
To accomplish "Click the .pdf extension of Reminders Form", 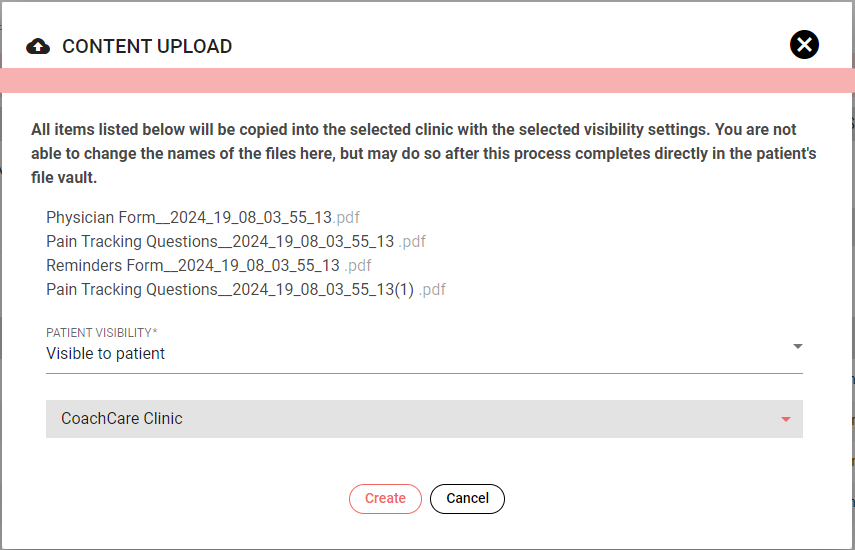I will [358, 265].
